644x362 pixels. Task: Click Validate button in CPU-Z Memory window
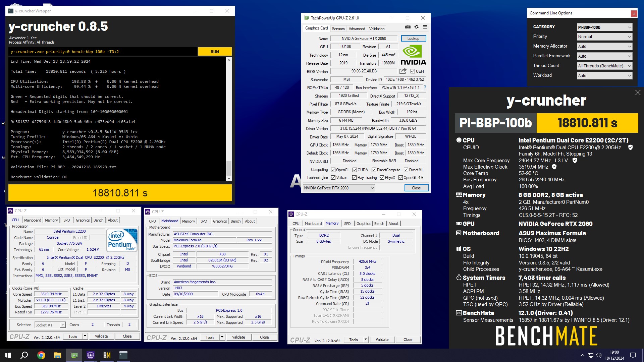tap(382, 340)
